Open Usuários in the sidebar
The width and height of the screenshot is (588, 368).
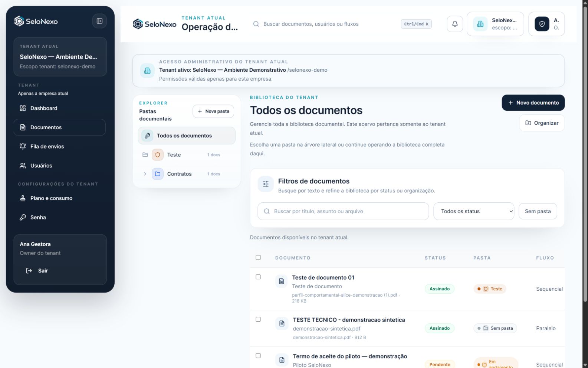pos(60,166)
